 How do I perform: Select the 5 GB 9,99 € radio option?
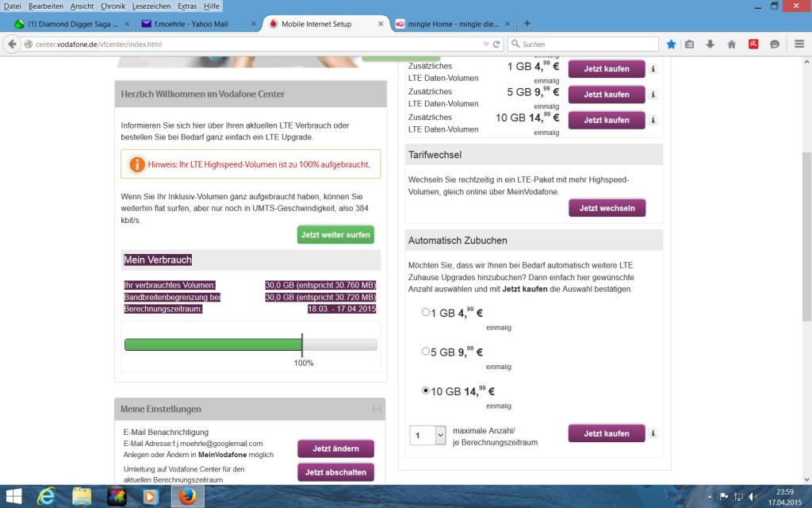(x=426, y=352)
